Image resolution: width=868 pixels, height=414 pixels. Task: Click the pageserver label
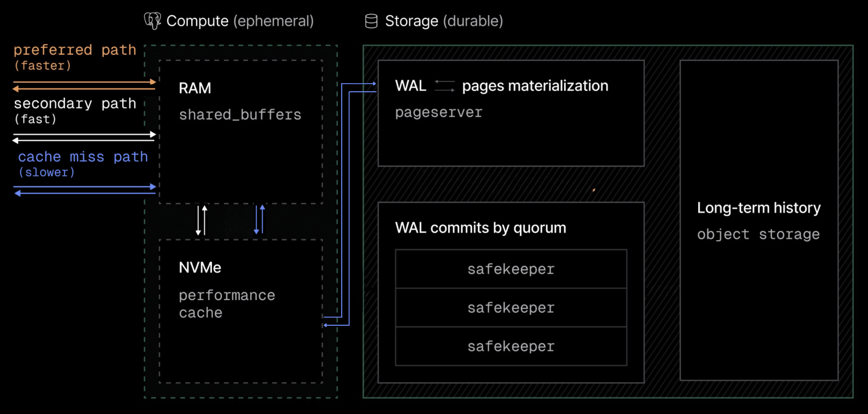pyautogui.click(x=439, y=112)
